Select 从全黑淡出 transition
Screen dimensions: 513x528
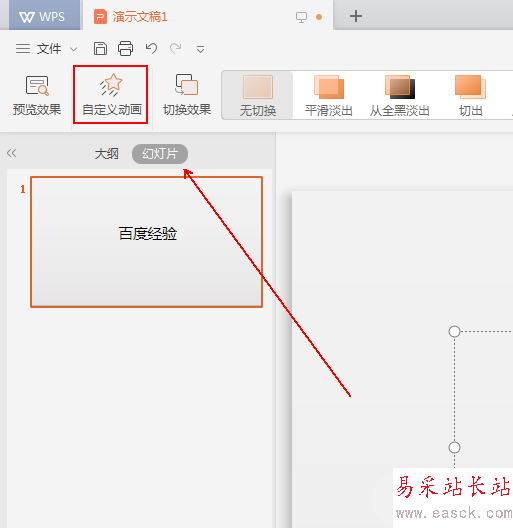click(x=399, y=96)
